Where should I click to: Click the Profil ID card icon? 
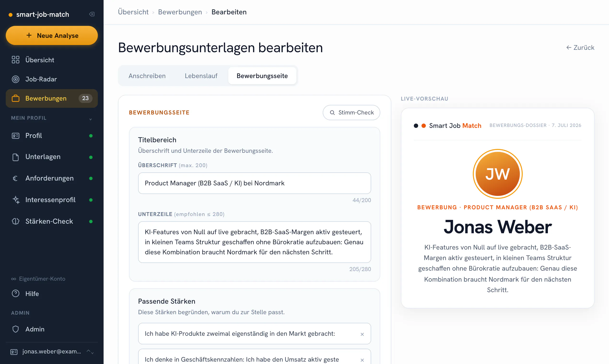click(x=16, y=136)
